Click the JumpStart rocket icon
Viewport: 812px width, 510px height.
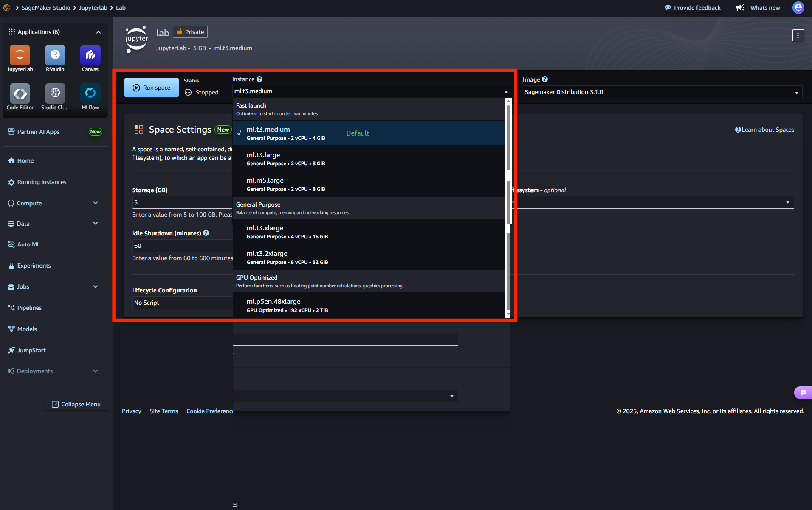(11, 350)
